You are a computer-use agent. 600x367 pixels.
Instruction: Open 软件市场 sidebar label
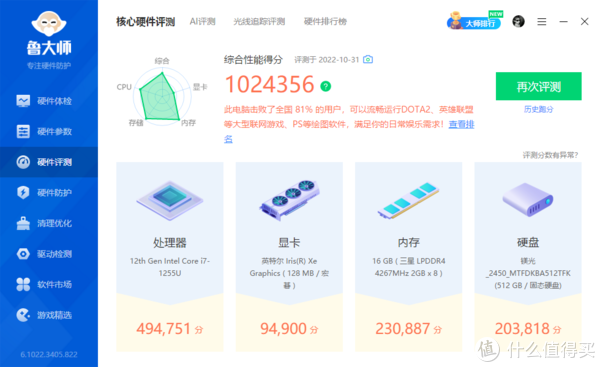point(54,284)
